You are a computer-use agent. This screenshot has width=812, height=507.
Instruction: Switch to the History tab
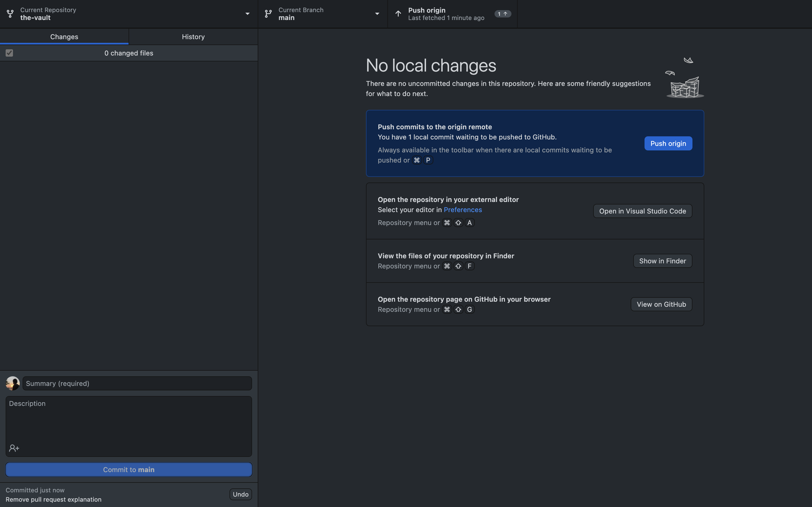(x=193, y=37)
